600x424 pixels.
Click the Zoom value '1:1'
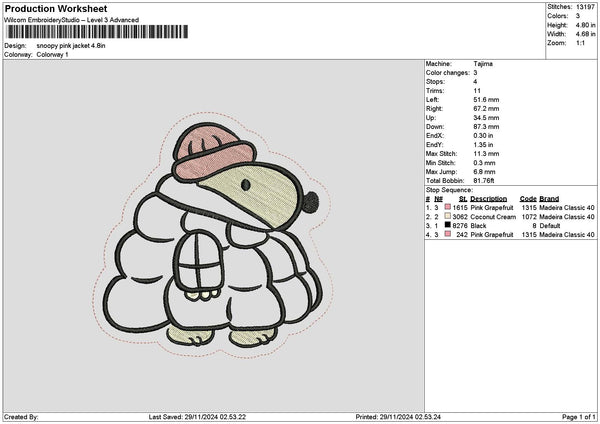580,43
